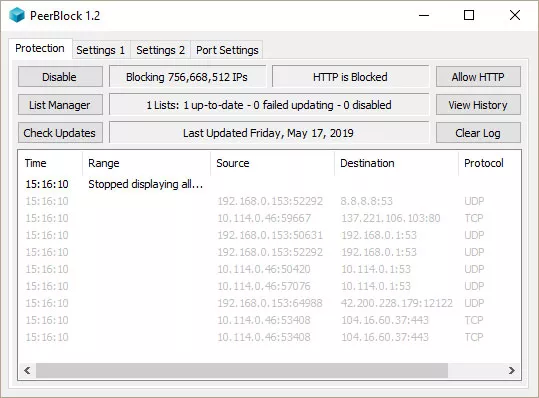Close the PeerBlock window
The height and width of the screenshot is (398, 539).
coord(515,15)
